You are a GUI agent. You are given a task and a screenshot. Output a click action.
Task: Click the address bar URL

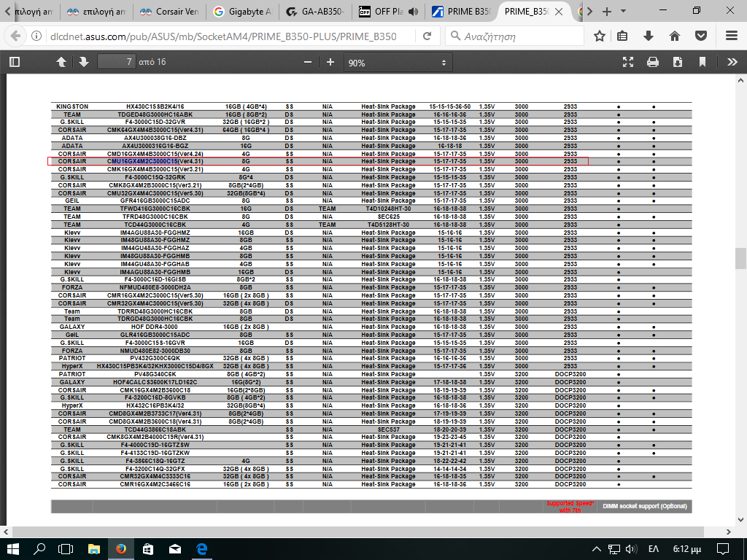point(223,36)
